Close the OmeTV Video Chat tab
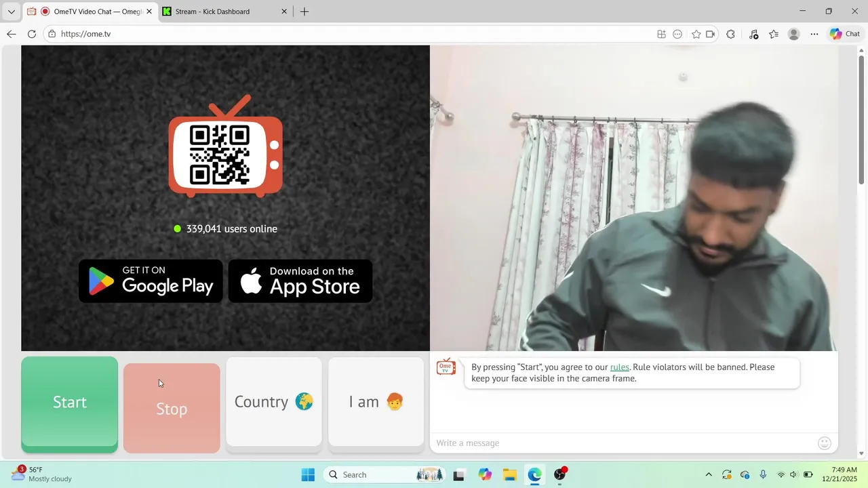The width and height of the screenshot is (868, 488). [149, 12]
